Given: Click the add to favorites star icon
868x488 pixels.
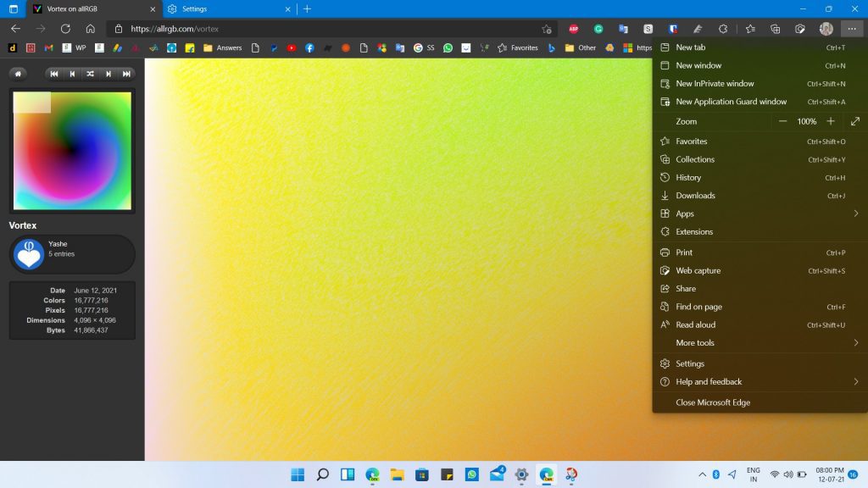Looking at the screenshot, I should click(547, 29).
